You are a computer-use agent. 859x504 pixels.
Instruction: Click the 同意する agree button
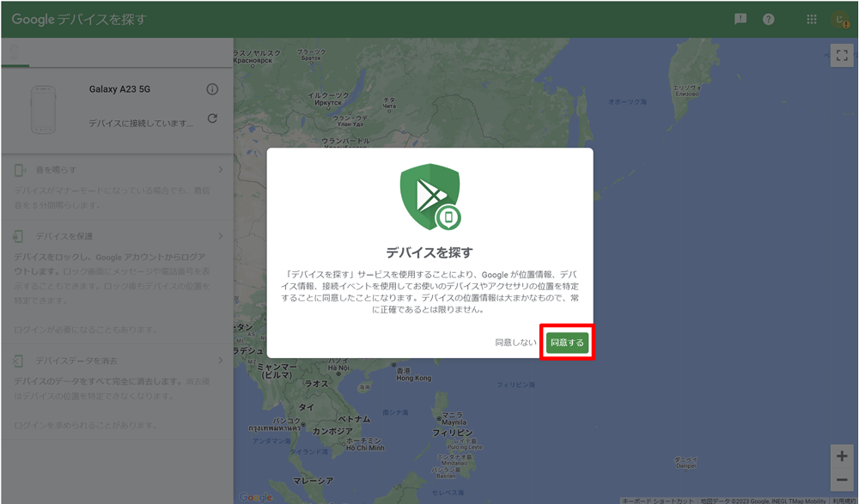[x=567, y=343]
